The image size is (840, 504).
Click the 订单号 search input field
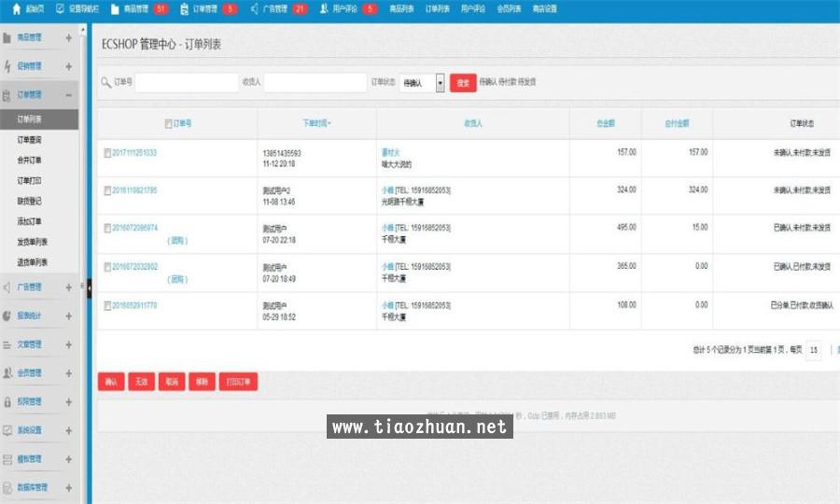click(187, 83)
